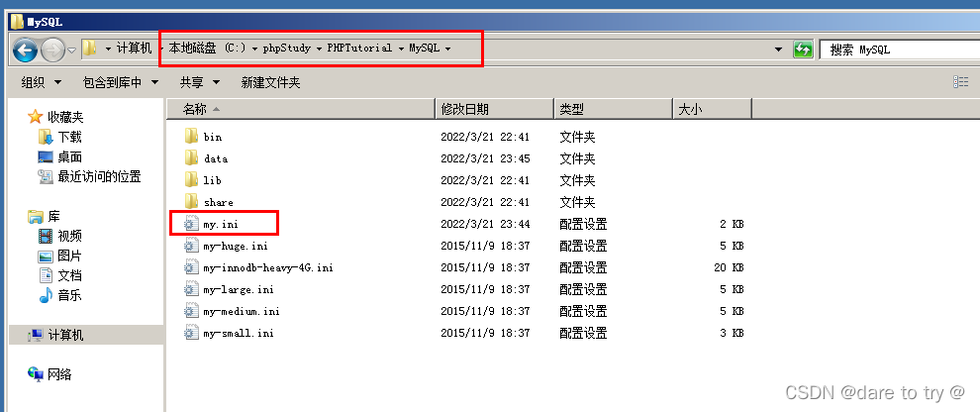Image resolution: width=980 pixels, height=412 pixels.
Task: Select the file name my-medium.ini
Action: (242, 311)
